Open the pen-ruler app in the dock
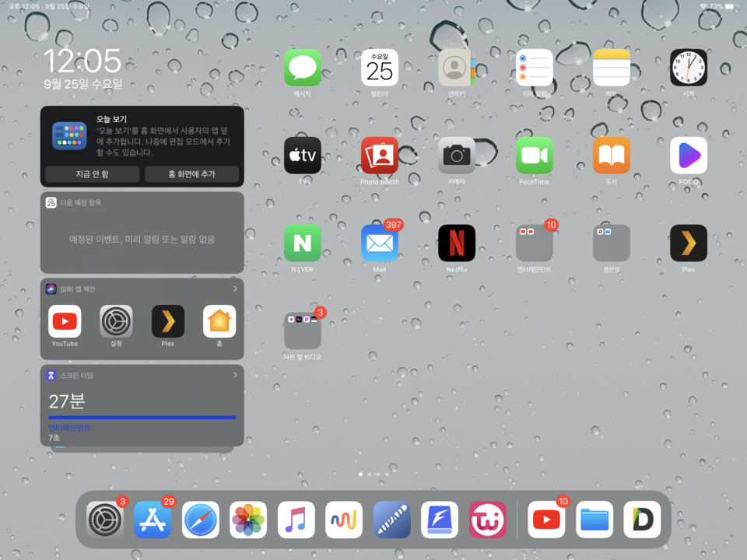Screen dimensions: 747x560 tap(392, 520)
